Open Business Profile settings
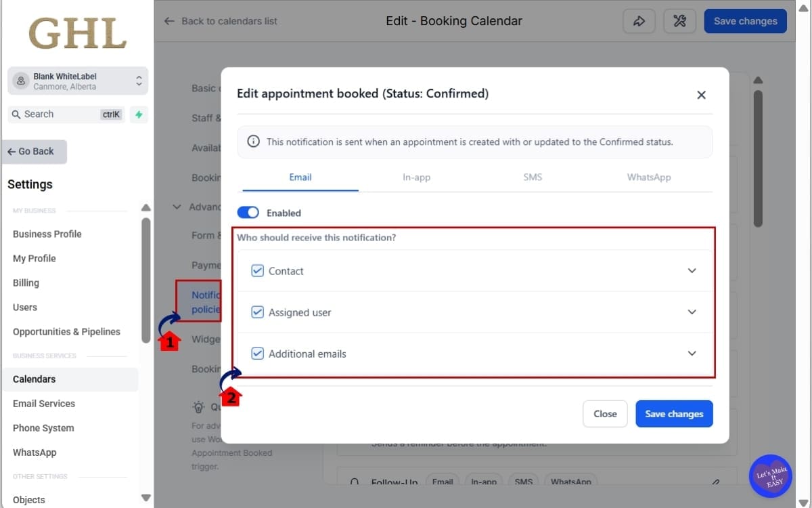Viewport: 812px width, 508px height. tap(47, 234)
